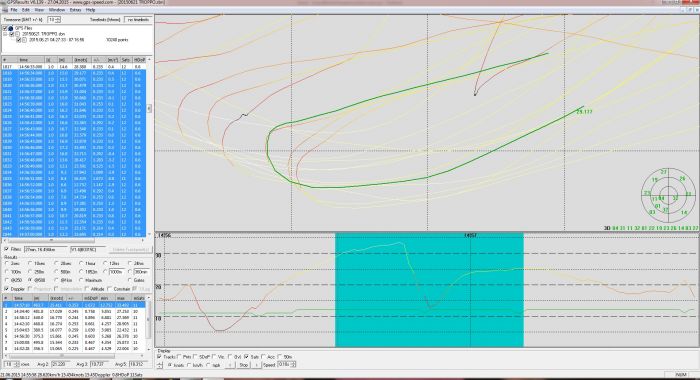Enable the Altitude checkbox
700x380 pixels.
[88, 289]
